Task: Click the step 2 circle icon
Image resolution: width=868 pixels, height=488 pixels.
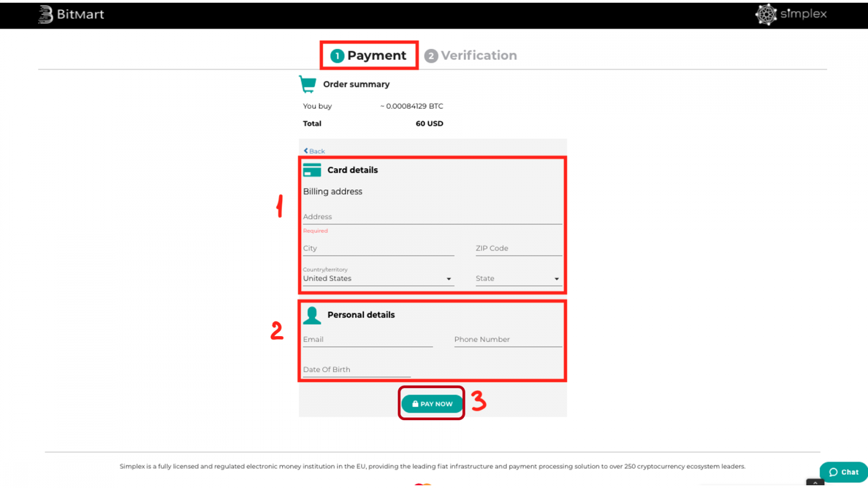Action: tap(431, 56)
